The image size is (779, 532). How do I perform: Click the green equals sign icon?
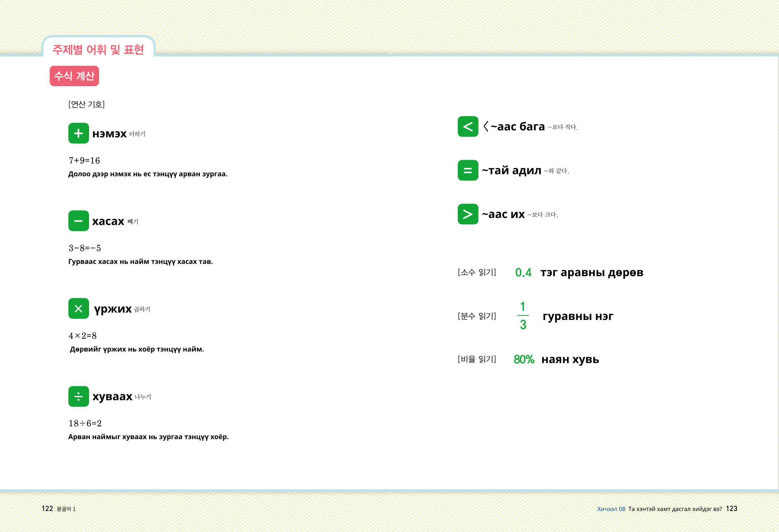coord(468,170)
